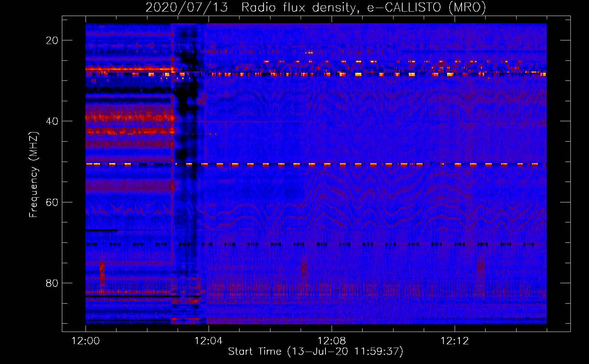The width and height of the screenshot is (589, 364).
Task: Click the 40 frequency tick label
Action: 52,121
